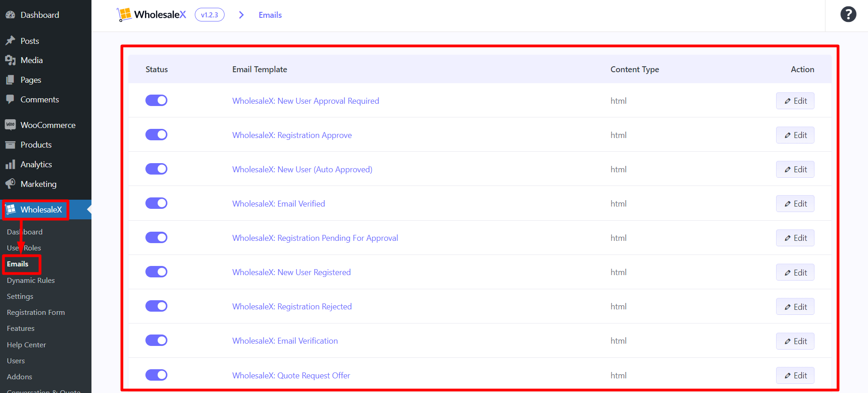Click the WholesaleX logo in header

[151, 15]
